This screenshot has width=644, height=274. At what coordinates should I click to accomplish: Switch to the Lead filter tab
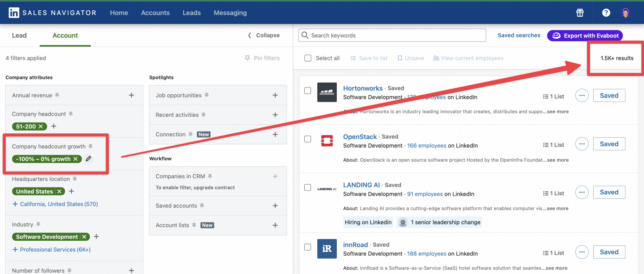[x=19, y=35]
